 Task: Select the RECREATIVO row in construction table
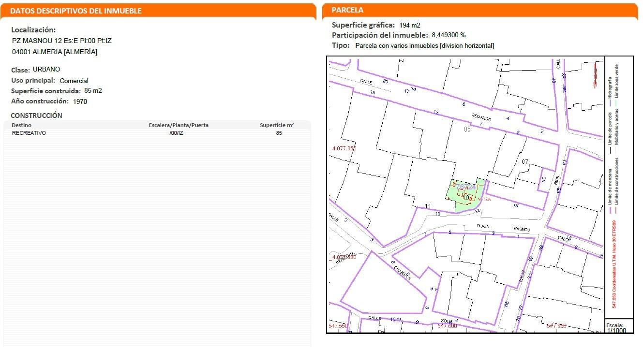pos(29,133)
